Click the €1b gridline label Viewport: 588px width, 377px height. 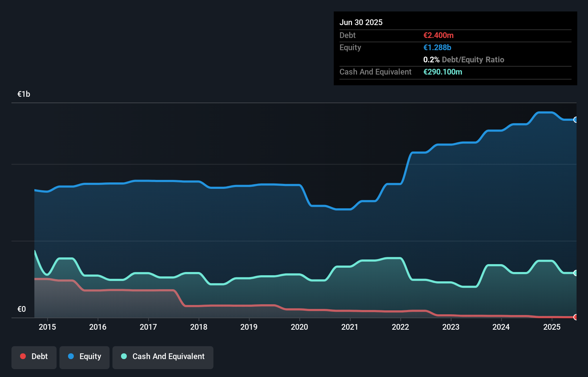[x=24, y=94]
